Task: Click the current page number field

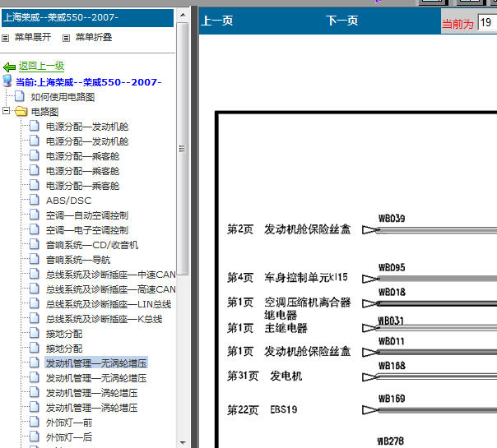Action: pos(487,22)
